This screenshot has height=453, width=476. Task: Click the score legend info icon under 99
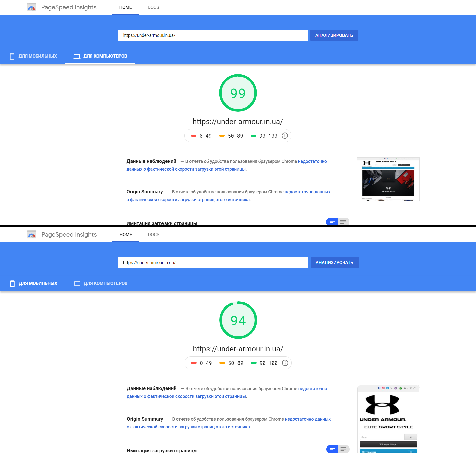click(285, 136)
